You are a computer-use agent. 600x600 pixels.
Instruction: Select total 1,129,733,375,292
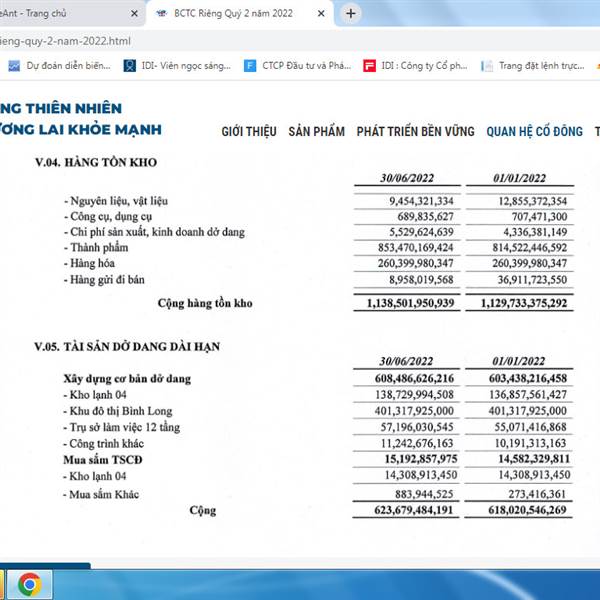point(524,303)
